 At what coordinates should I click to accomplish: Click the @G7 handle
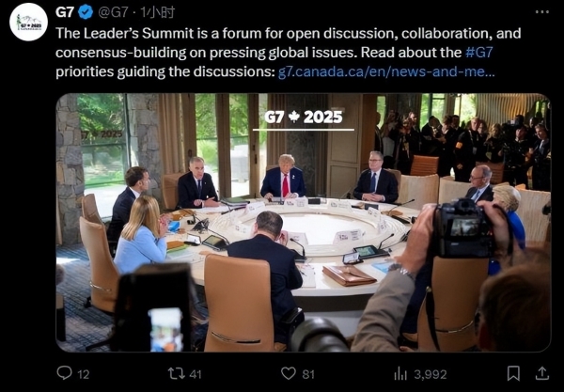click(113, 12)
